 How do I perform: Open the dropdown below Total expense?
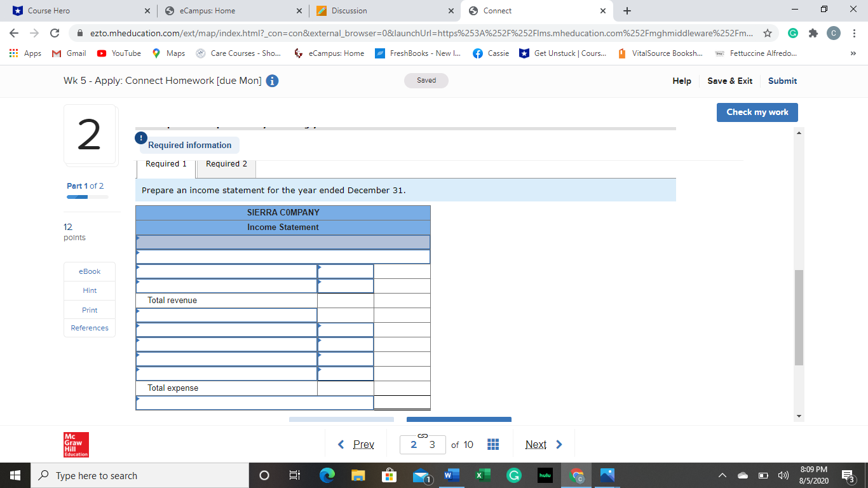tap(255, 403)
